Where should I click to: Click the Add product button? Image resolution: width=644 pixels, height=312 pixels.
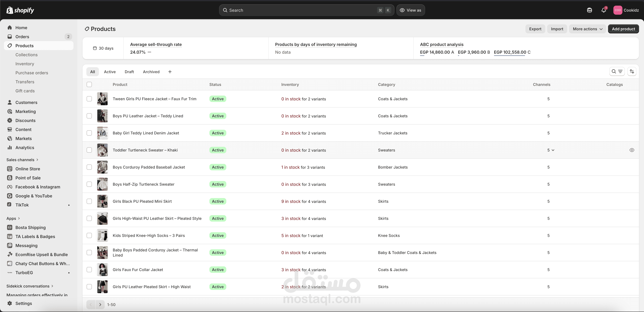pyautogui.click(x=624, y=29)
